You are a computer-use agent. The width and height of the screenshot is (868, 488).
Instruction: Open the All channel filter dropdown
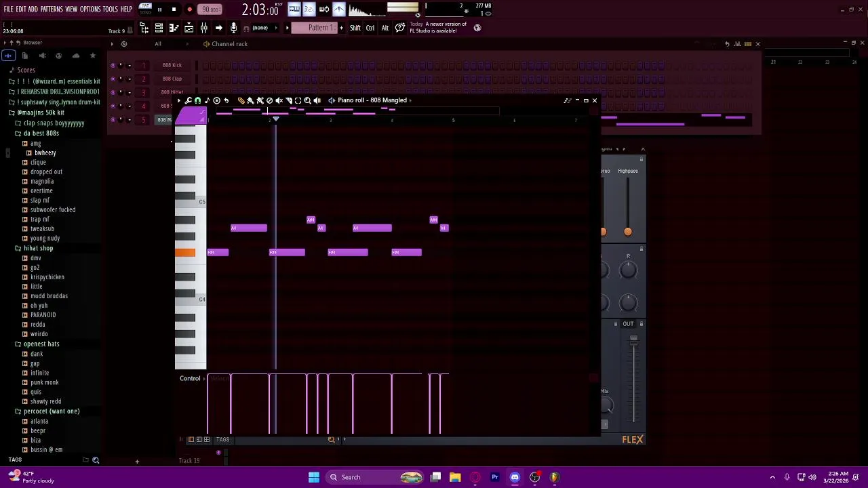tap(158, 44)
